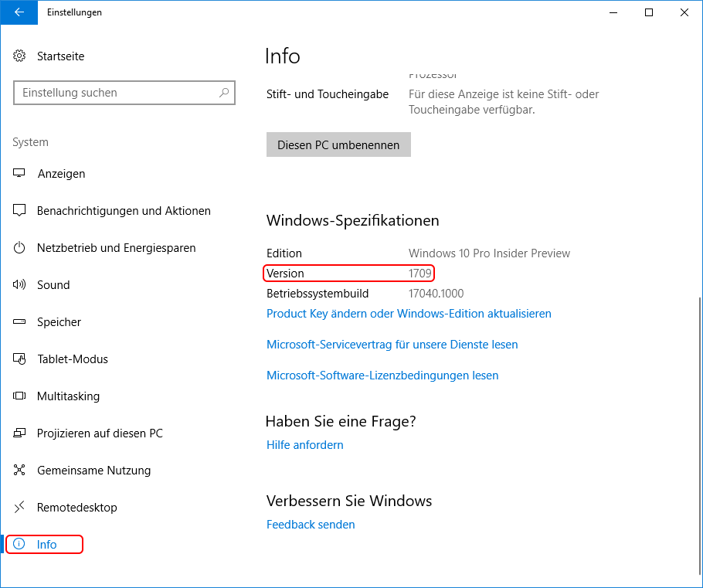
Task: Open Tablet-Modus settings
Action: point(73,359)
